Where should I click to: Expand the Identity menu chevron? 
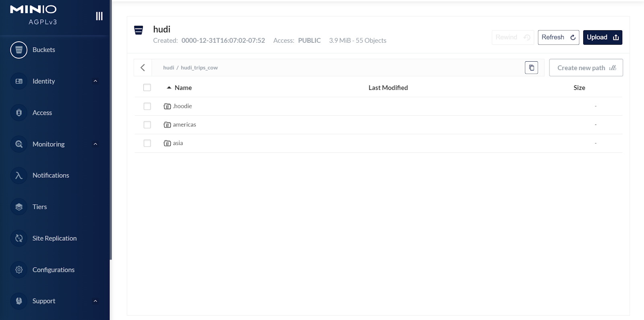pyautogui.click(x=95, y=81)
